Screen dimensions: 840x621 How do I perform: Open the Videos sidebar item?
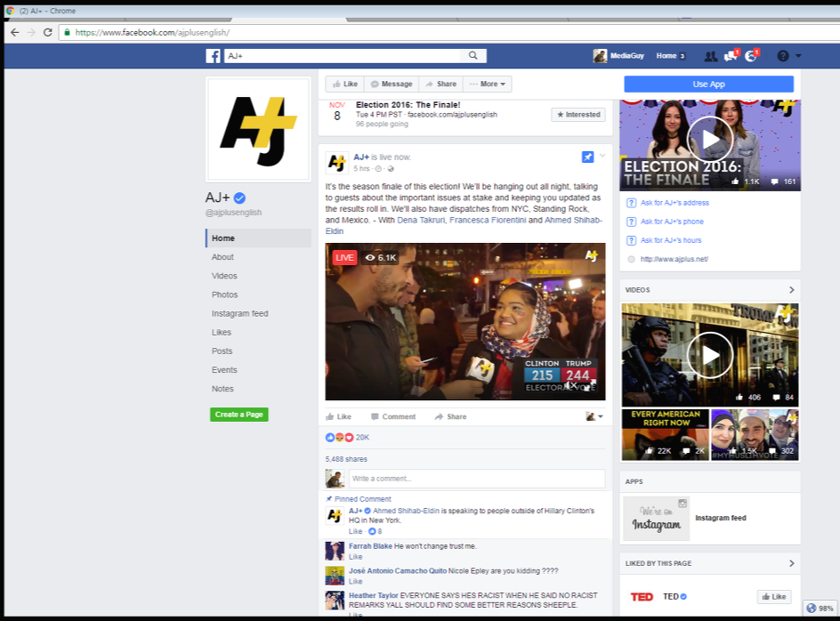coord(224,276)
